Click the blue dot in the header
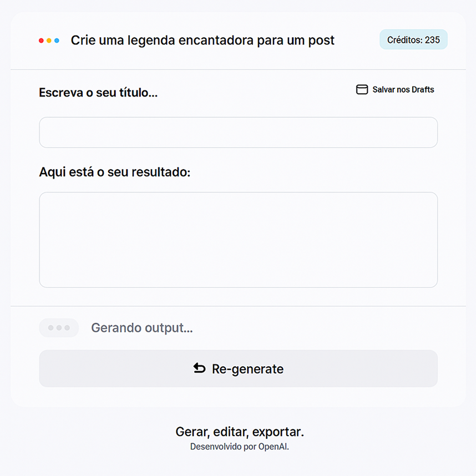This screenshot has width=476, height=476. point(57,40)
